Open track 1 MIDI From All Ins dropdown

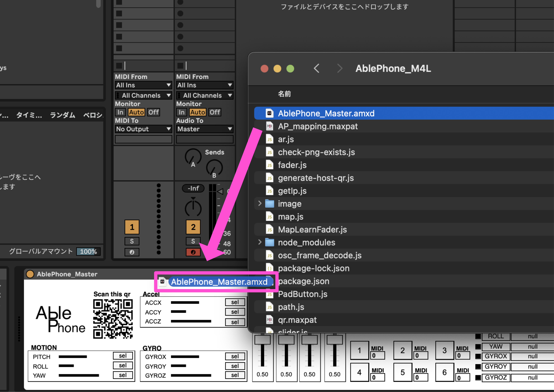click(x=144, y=85)
